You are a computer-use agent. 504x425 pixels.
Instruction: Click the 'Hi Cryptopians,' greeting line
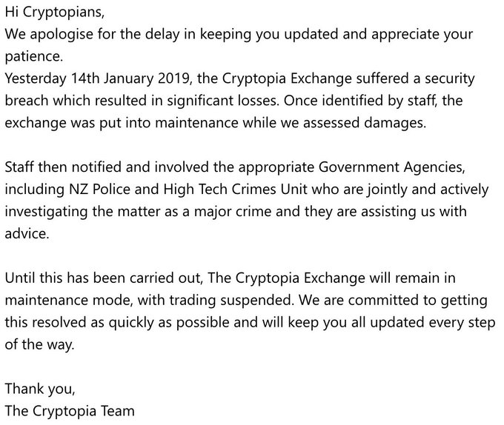click(x=55, y=12)
